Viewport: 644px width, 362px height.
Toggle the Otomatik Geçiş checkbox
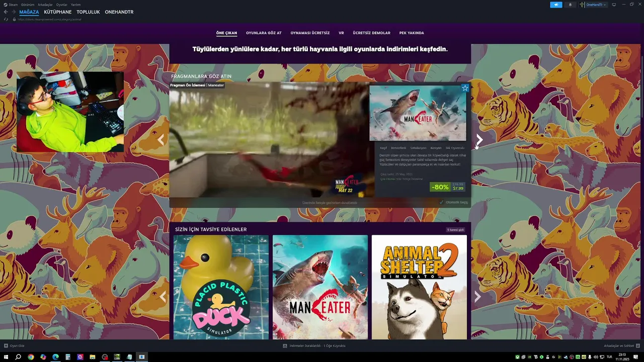tap(442, 202)
